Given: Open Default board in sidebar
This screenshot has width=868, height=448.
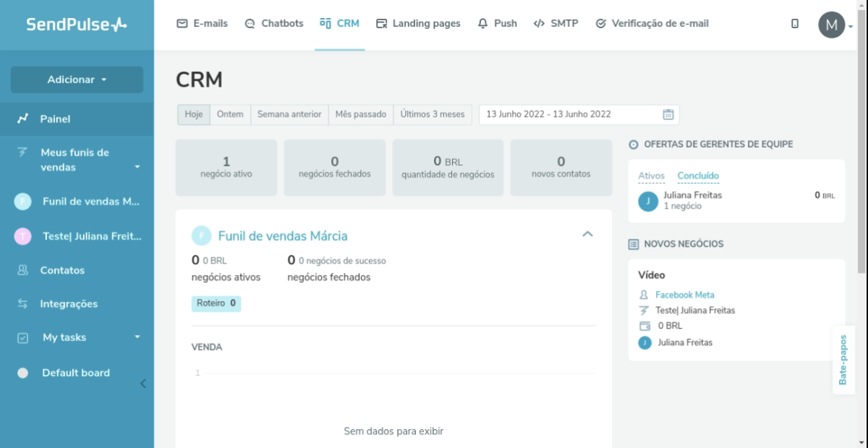Looking at the screenshot, I should pyautogui.click(x=77, y=373).
